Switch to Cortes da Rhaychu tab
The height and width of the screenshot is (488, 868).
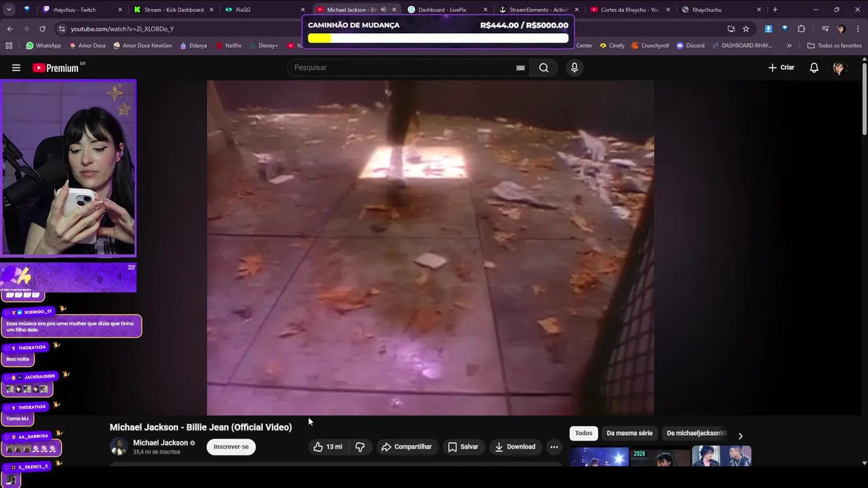[x=630, y=9]
